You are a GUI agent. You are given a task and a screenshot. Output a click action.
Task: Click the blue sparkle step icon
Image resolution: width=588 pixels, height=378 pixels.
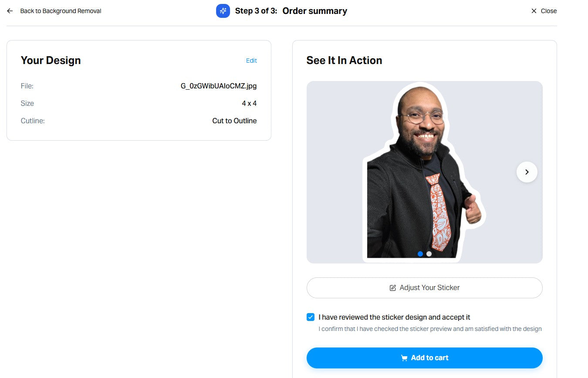[x=223, y=11]
